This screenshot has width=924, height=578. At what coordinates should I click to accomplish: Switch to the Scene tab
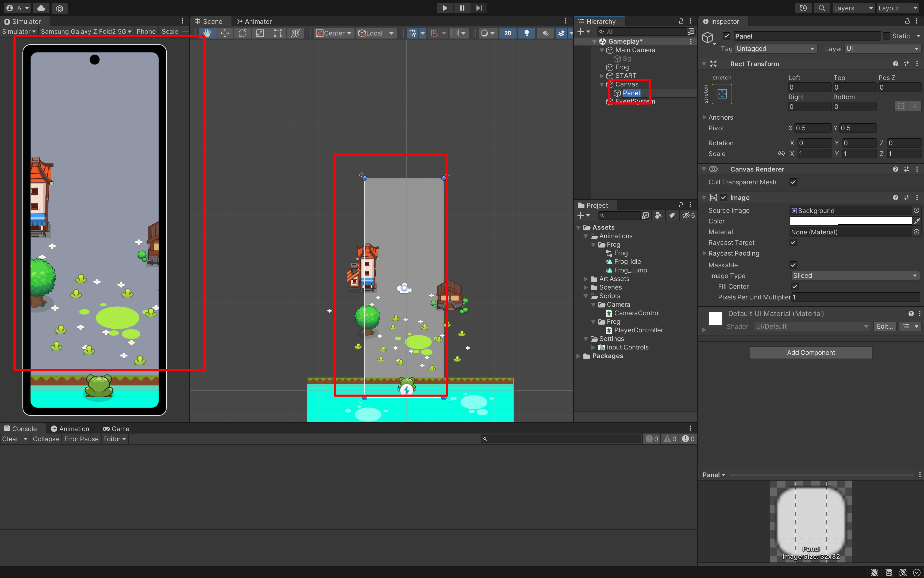click(x=209, y=21)
